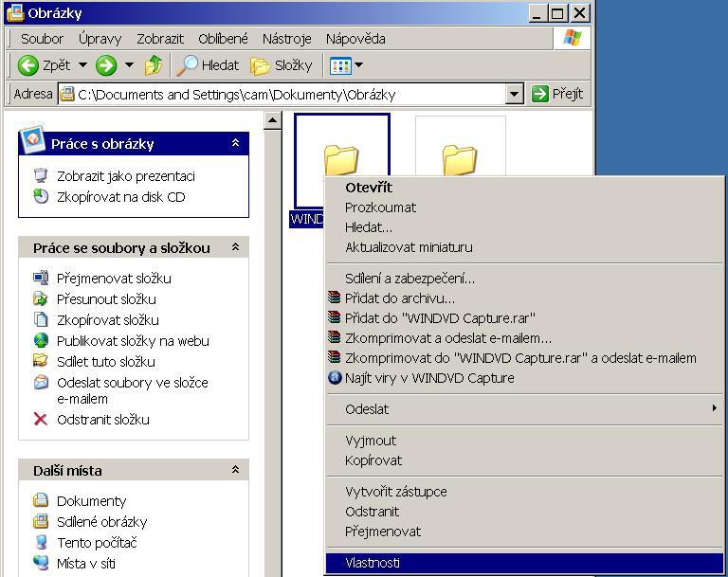This screenshot has height=577, width=728.
Task: Click the folder up-level icon
Action: pyautogui.click(x=154, y=65)
